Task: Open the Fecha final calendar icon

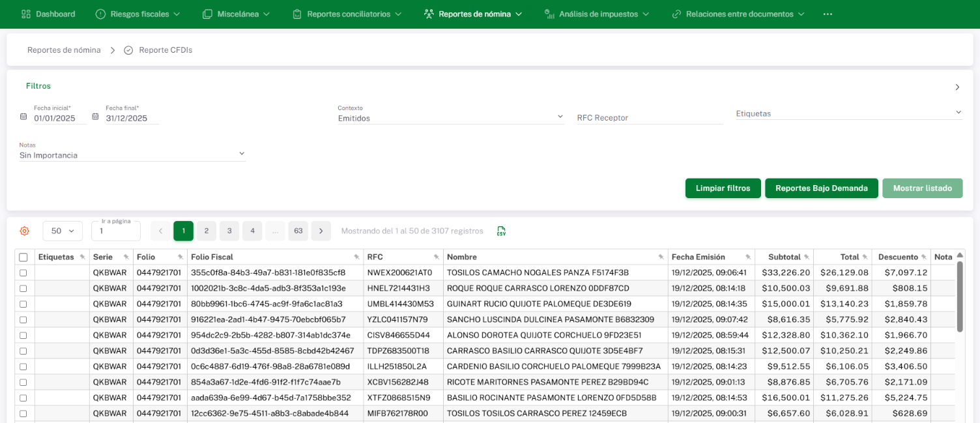Action: [x=95, y=117]
